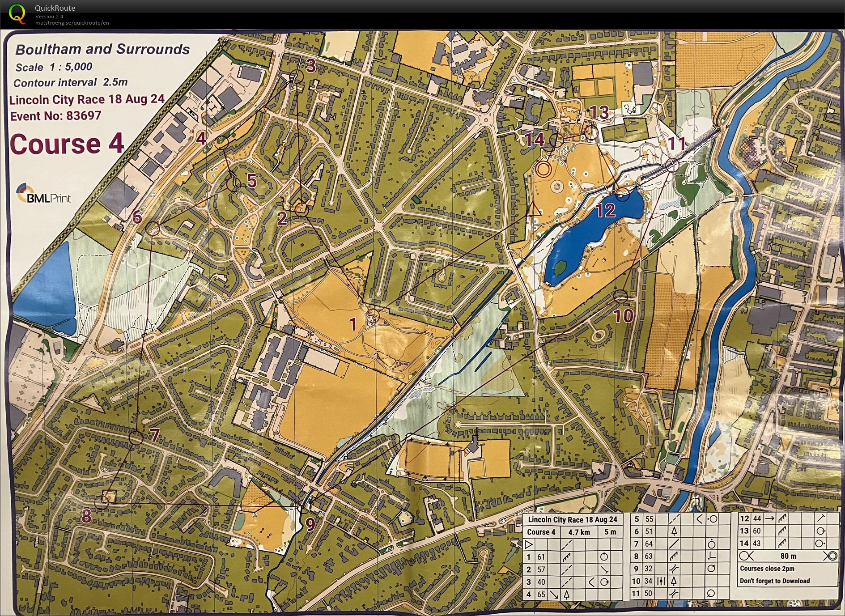
Task: Click control code 55 in the table
Action: click(649, 519)
